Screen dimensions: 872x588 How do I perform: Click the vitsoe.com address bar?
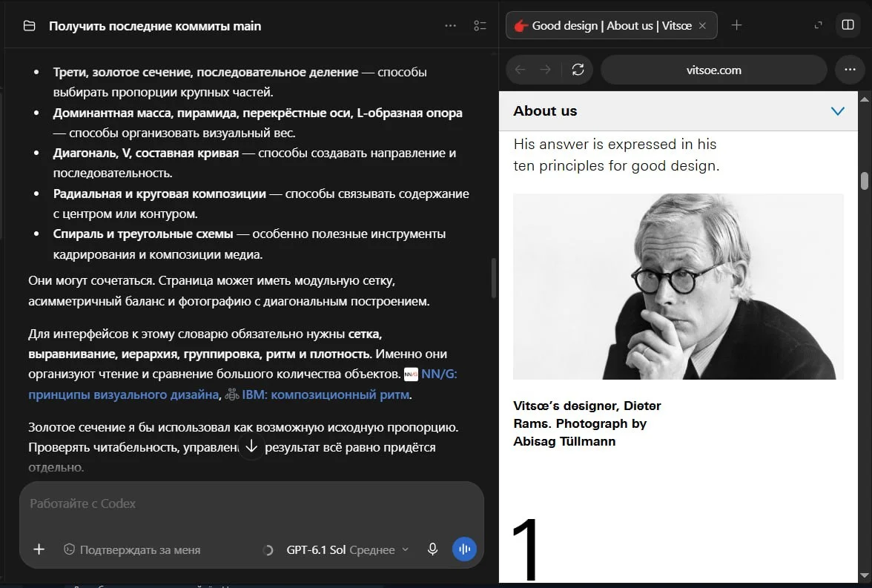(x=713, y=70)
